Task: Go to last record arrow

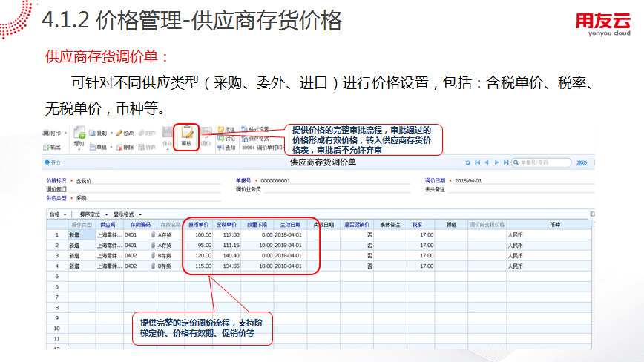Action: pos(506,162)
